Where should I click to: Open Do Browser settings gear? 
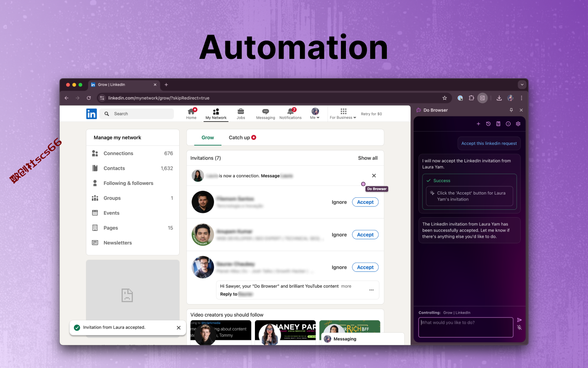[x=518, y=124]
